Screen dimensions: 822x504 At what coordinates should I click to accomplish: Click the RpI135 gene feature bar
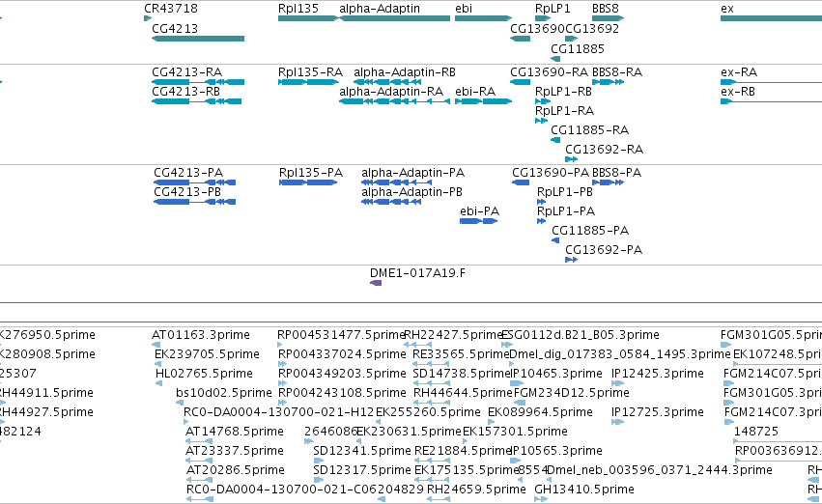point(308,18)
